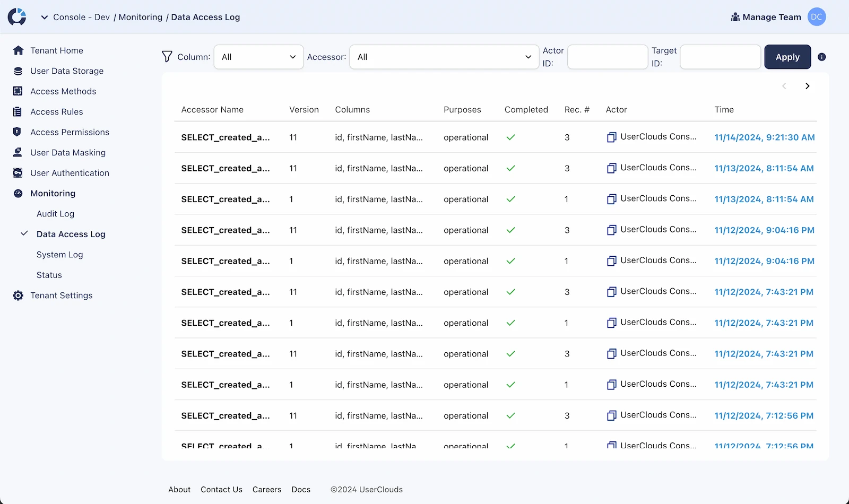
Task: Click the Monitoring gauge icon
Action: [x=18, y=194]
